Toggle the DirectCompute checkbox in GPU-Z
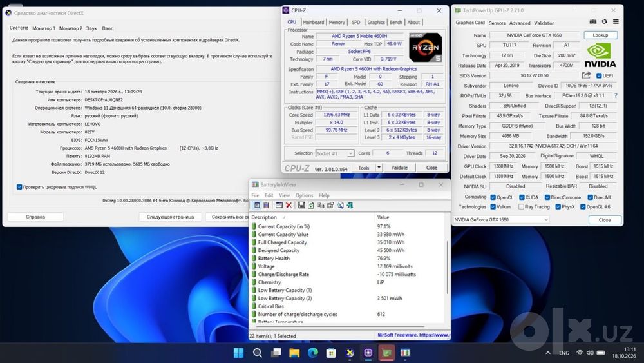Image resolution: width=644 pixels, height=363 pixels. 547,197
